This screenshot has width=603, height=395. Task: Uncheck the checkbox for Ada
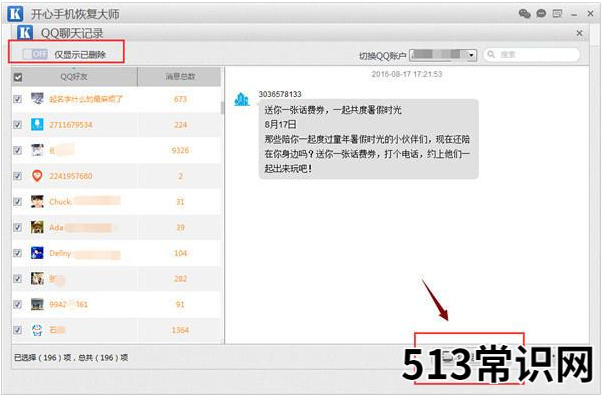coord(18,227)
